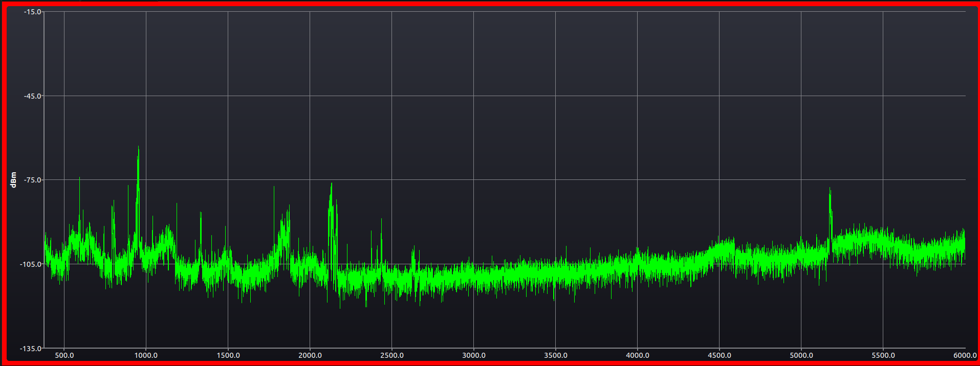Click the 2500.0 frequency axis label
Screen dimensions: 980x366
391,355
